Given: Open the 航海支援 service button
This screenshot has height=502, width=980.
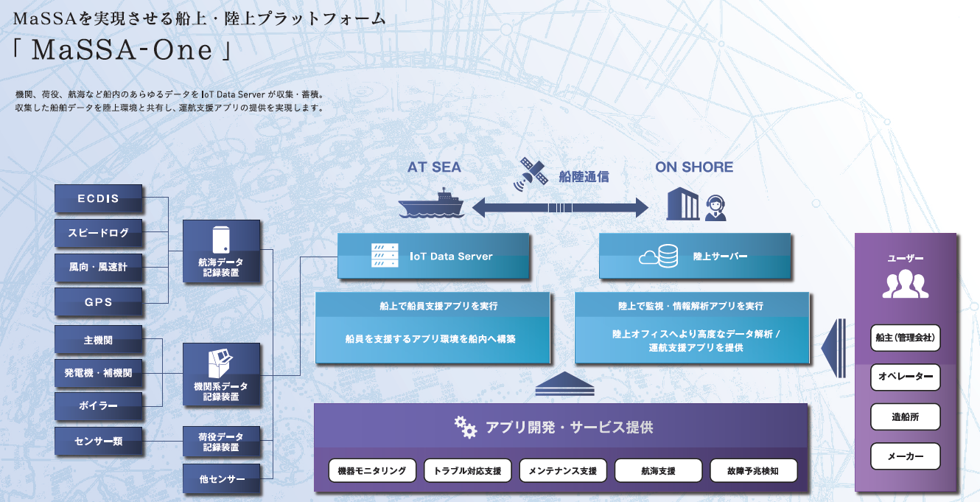Looking at the screenshot, I should (x=658, y=470).
